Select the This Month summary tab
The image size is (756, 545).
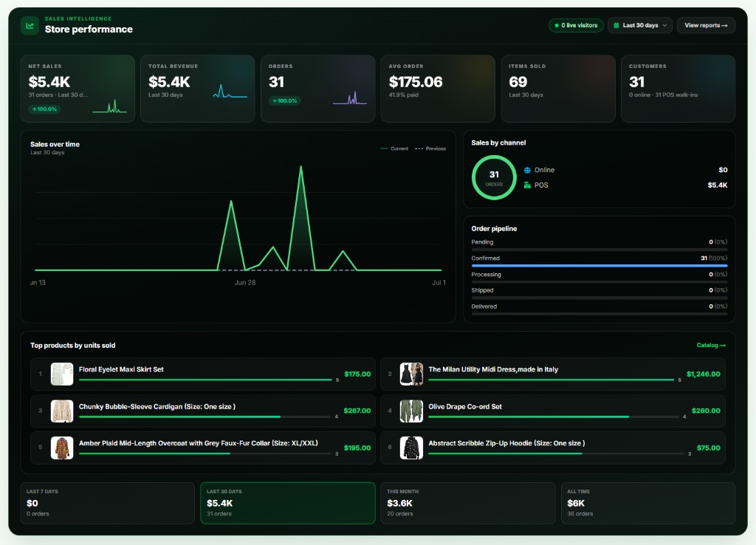tap(467, 503)
